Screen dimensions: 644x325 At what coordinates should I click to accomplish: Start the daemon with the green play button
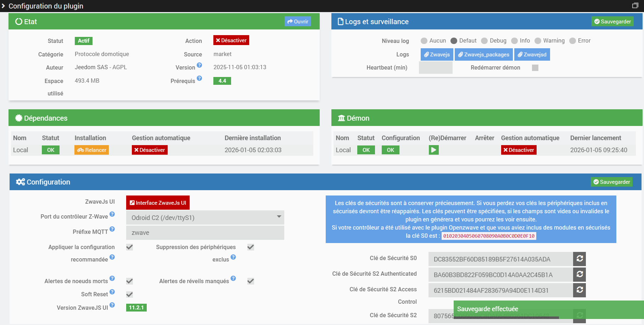[x=433, y=150]
